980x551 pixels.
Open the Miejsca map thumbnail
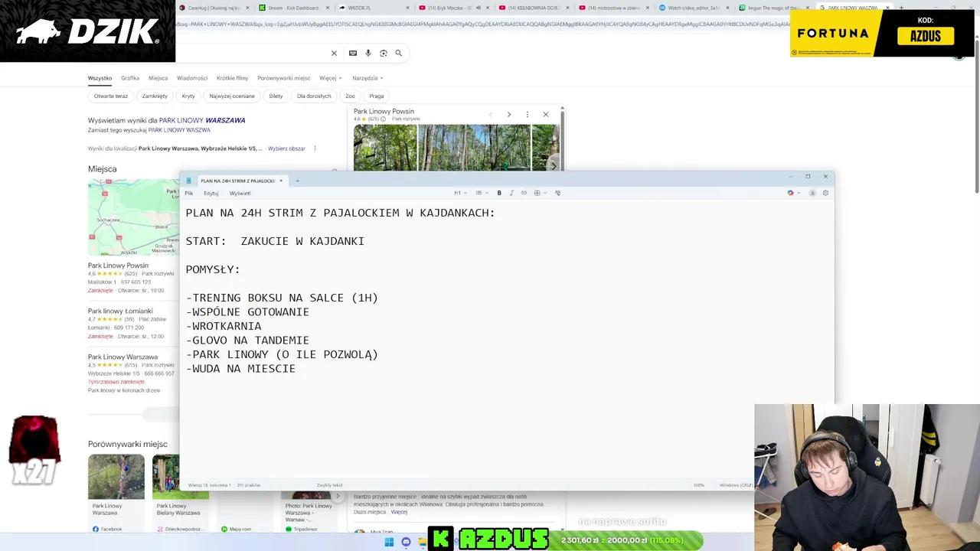[133, 217]
